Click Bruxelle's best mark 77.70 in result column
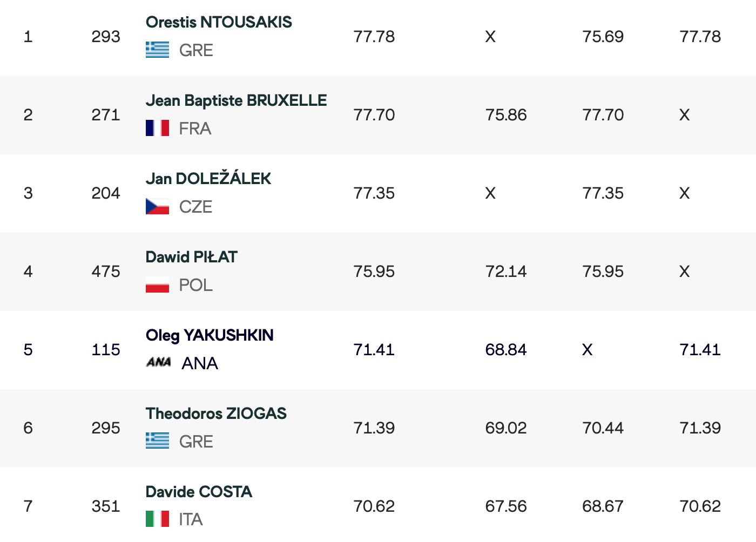This screenshot has height=542, width=756. click(374, 115)
